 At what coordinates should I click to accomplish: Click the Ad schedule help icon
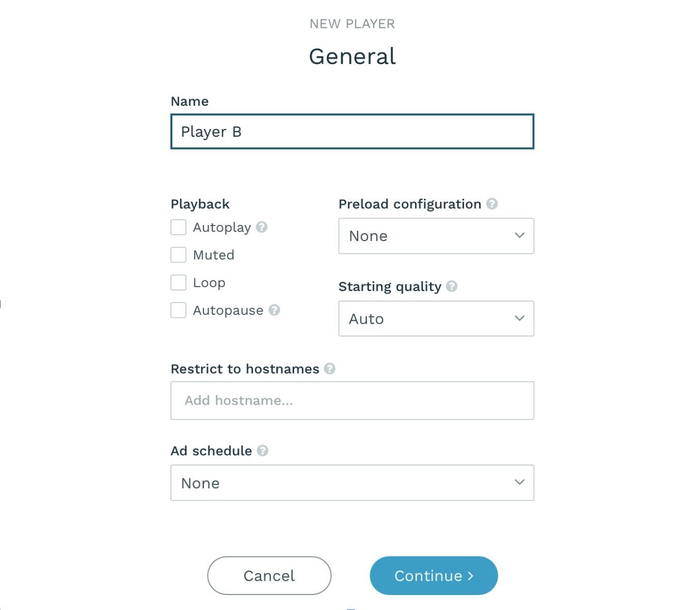[263, 451]
